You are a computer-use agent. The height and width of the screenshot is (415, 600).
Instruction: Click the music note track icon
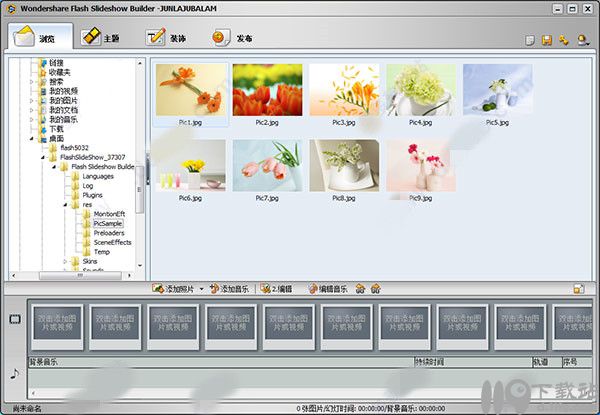click(x=15, y=373)
